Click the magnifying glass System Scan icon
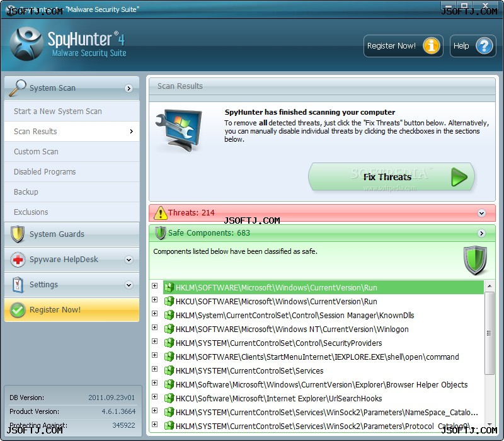This screenshot has height=441, width=504. tap(18, 88)
